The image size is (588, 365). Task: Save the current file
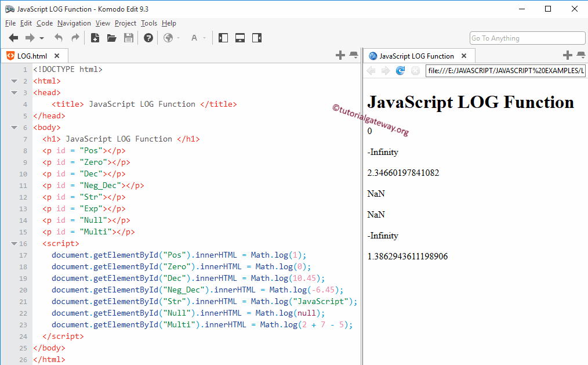(128, 38)
